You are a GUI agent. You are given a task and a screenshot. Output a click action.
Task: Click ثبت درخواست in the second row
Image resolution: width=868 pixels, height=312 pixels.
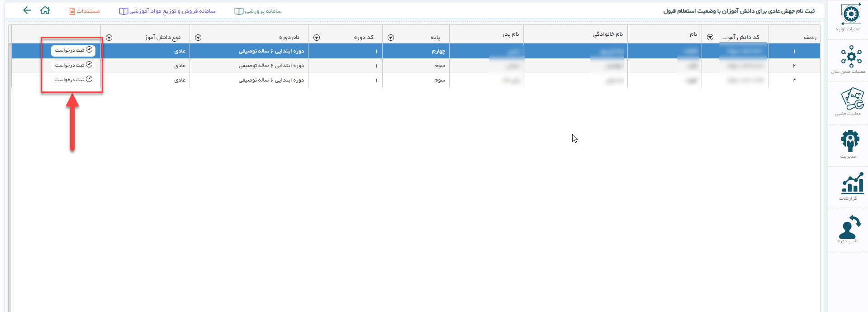point(73,65)
